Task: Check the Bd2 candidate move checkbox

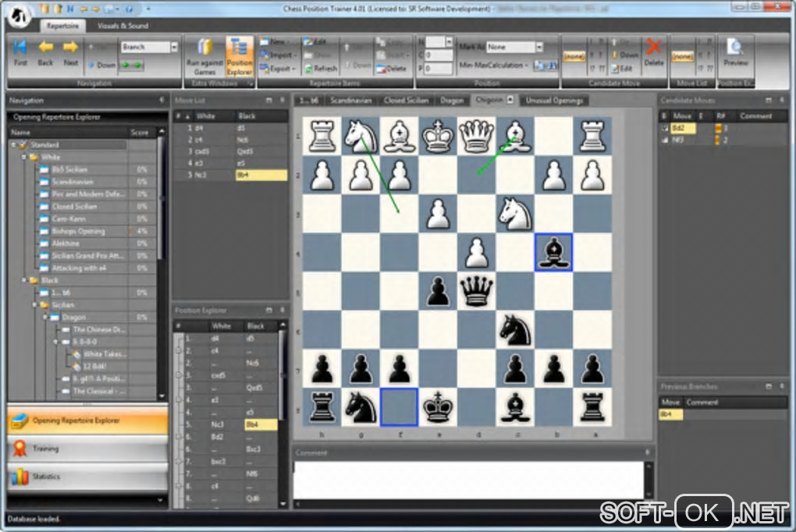Action: pyautogui.click(x=665, y=128)
